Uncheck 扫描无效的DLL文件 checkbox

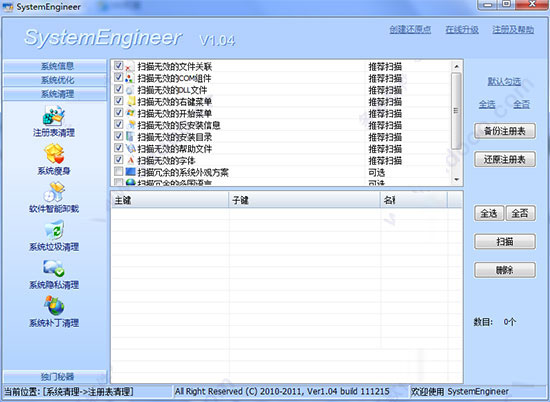click(119, 89)
